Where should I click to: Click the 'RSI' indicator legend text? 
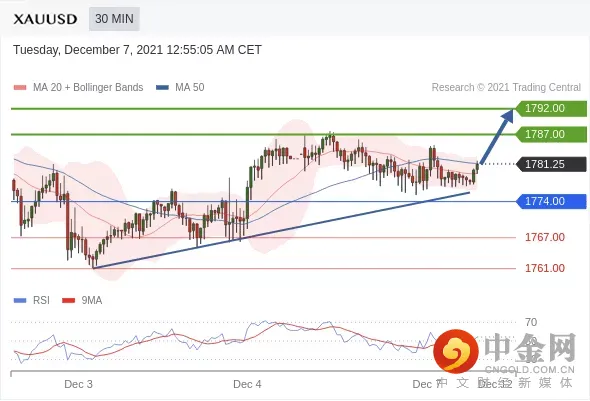(41, 301)
